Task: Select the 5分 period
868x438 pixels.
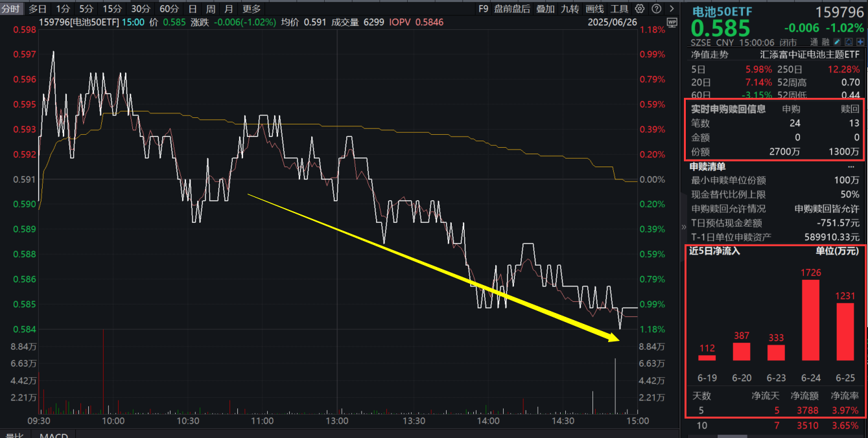Action: coord(86,8)
